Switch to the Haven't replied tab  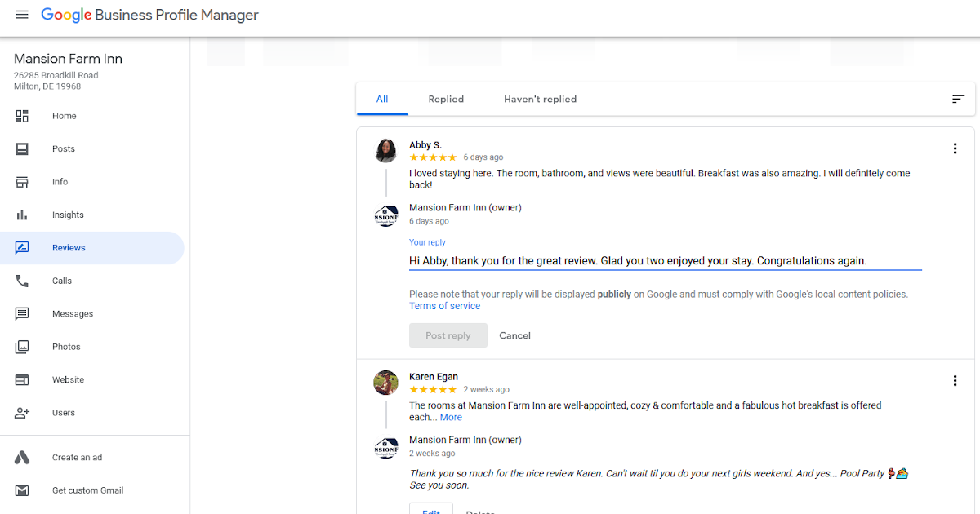tap(540, 100)
